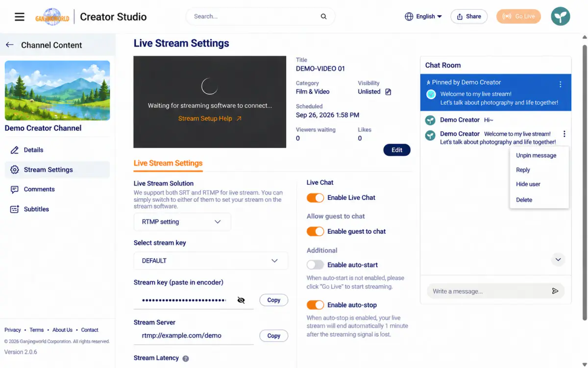Choose Hide user from the menu

tap(528, 184)
